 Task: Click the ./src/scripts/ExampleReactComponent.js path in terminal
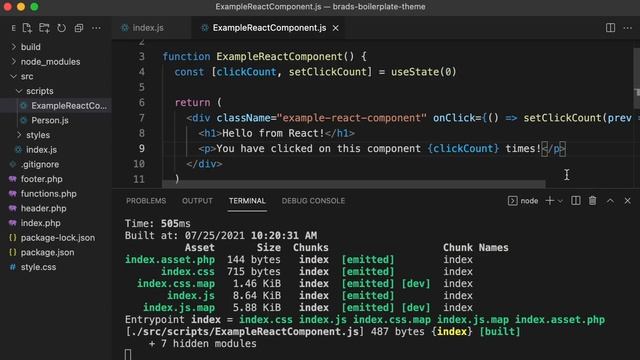click(x=244, y=332)
